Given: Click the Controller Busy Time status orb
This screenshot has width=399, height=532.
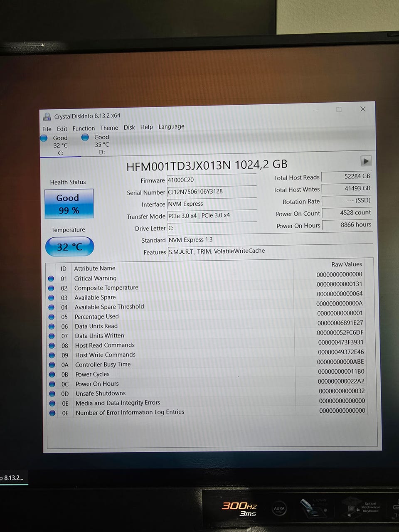Looking at the screenshot, I should [x=52, y=365].
